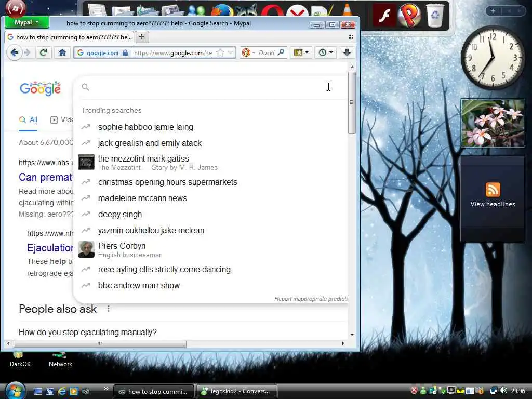Click the Windows Start orb
The width and height of the screenshot is (532, 399).
[x=15, y=391]
